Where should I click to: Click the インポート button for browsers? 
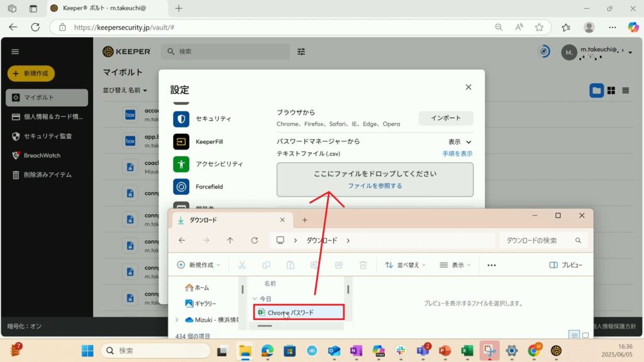pyautogui.click(x=446, y=118)
